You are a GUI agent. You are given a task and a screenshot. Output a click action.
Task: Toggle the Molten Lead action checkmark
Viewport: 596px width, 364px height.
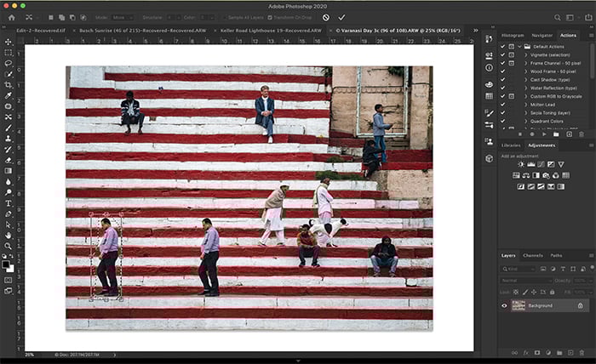tap(503, 105)
